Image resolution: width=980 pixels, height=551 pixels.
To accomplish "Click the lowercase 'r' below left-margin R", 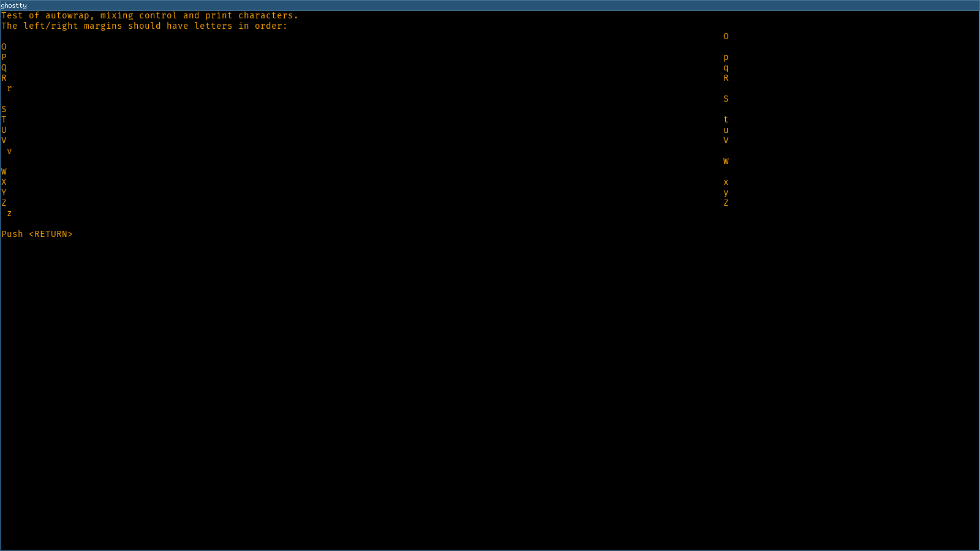I will [9, 89].
